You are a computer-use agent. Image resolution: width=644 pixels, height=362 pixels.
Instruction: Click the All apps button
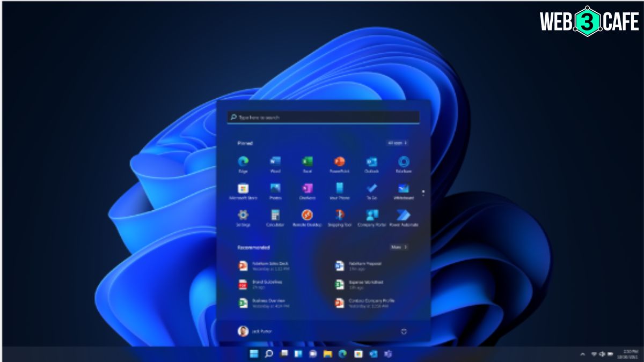pos(397,143)
